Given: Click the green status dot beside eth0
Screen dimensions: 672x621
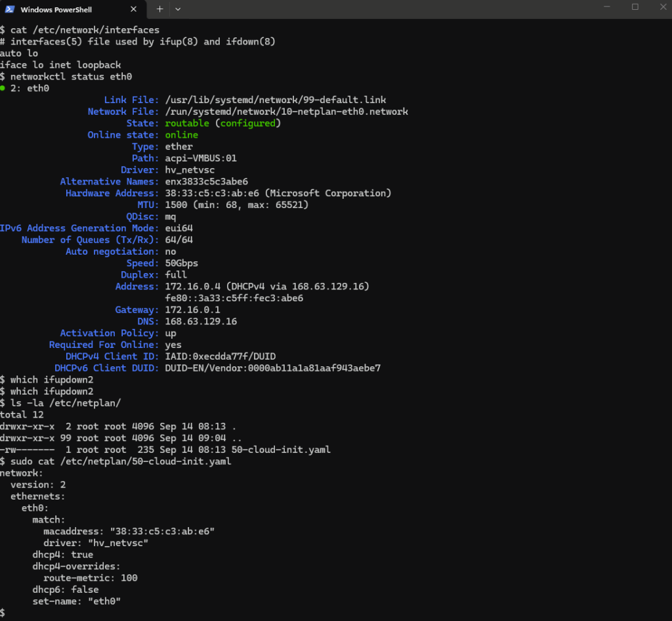Looking at the screenshot, I should 3,88.
